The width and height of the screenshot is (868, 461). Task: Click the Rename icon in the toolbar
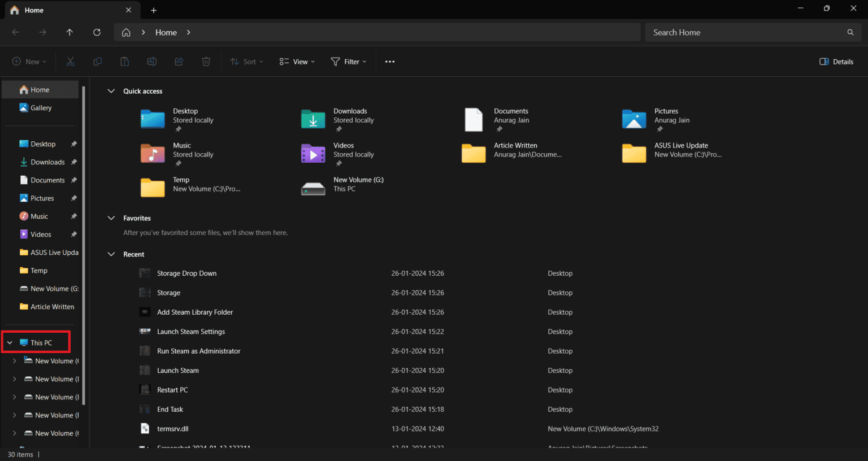(x=151, y=61)
